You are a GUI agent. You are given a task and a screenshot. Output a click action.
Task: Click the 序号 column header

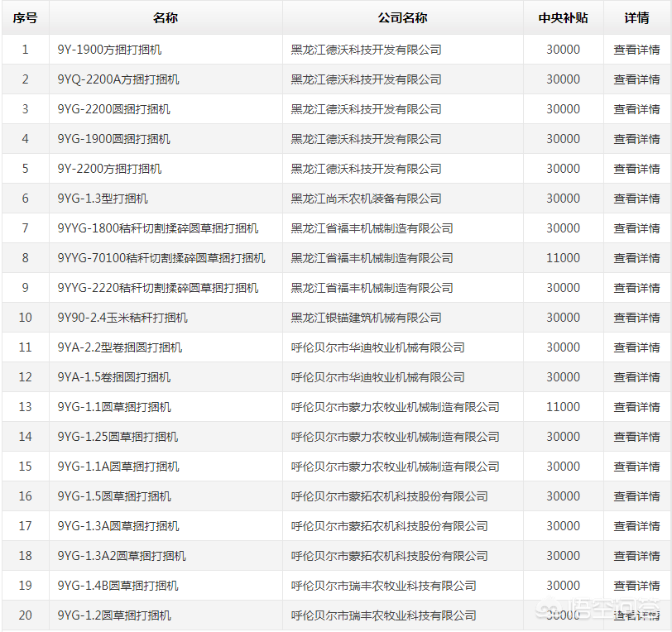26,18
